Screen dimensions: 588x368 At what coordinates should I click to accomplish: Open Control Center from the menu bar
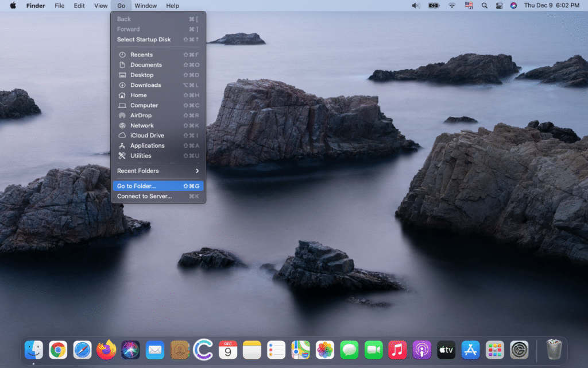coord(499,6)
